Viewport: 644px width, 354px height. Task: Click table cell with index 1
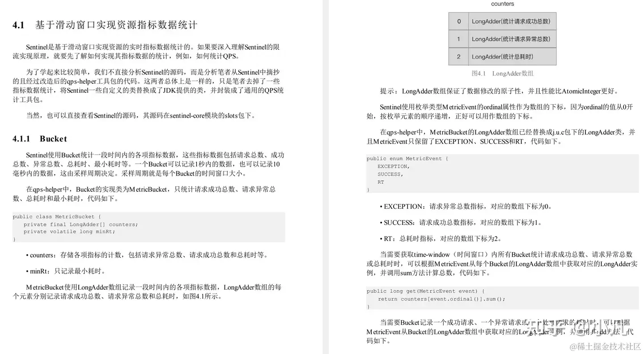[459, 39]
